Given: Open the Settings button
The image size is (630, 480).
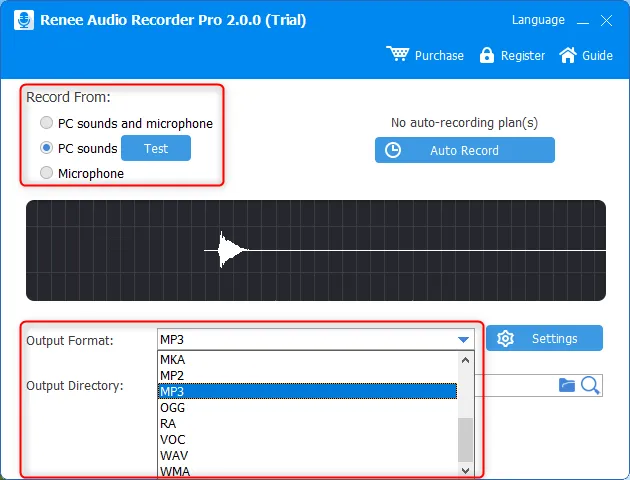Looking at the screenshot, I should (x=544, y=338).
